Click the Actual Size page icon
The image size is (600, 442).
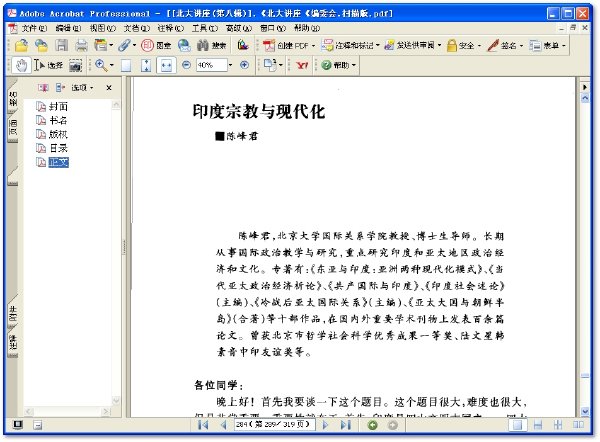[x=126, y=65]
